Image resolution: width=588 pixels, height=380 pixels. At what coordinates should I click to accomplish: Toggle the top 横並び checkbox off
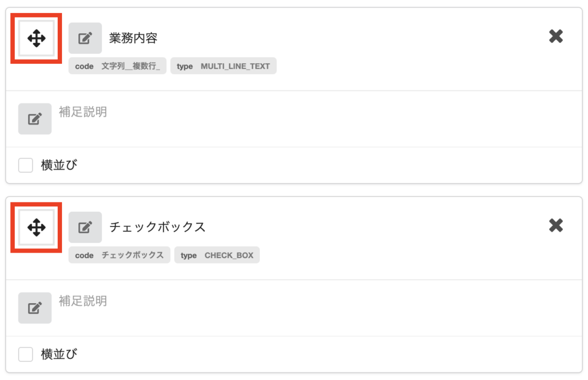click(26, 165)
